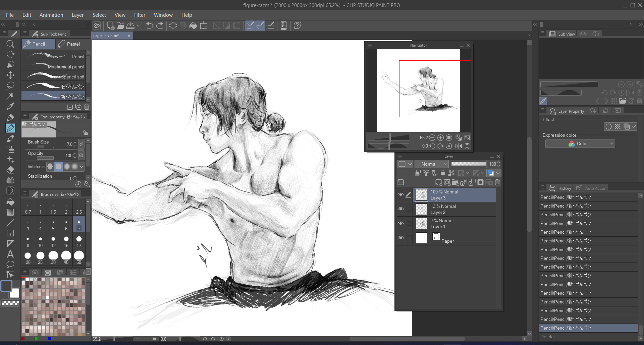Click the Redo arrow in toolbar
The width and height of the screenshot is (644, 345).
pos(160,25)
